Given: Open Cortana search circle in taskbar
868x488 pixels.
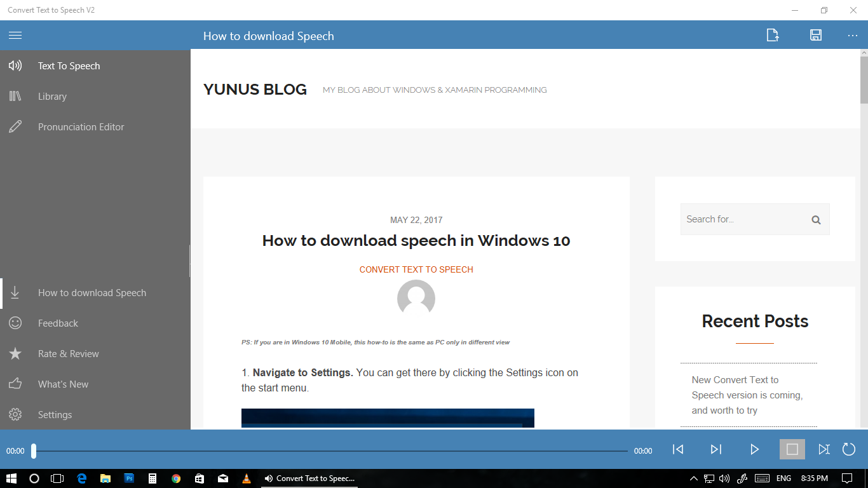Looking at the screenshot, I should (x=34, y=478).
